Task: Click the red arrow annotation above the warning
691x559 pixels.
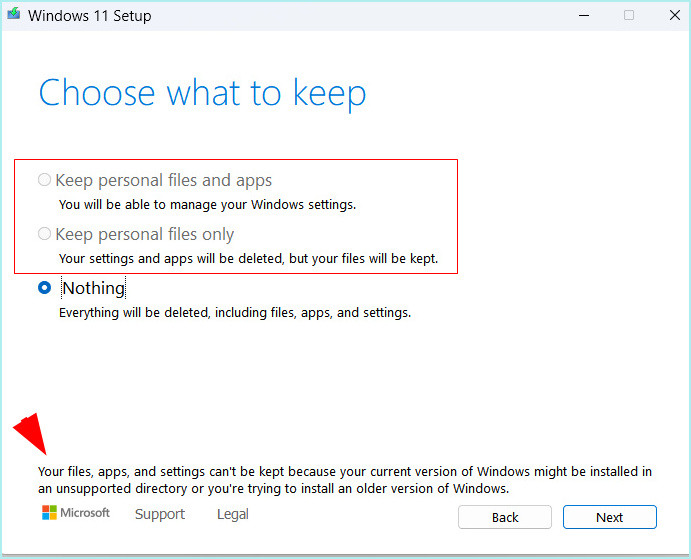Action: 31,433
